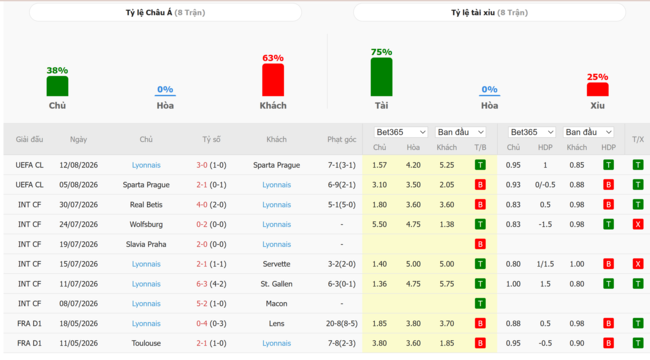Click T/B green T badge in 12/08/2026 row

pyautogui.click(x=480, y=165)
